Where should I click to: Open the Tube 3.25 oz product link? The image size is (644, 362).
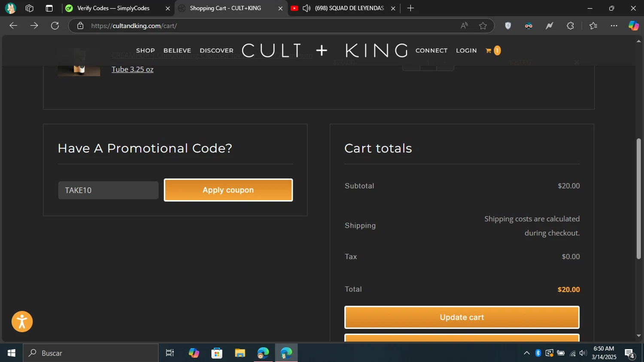(x=133, y=69)
